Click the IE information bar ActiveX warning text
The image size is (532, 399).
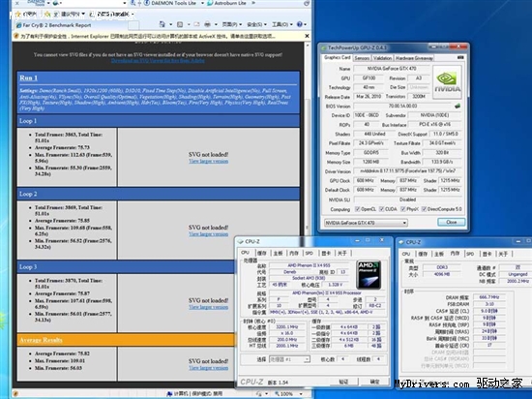148,36
